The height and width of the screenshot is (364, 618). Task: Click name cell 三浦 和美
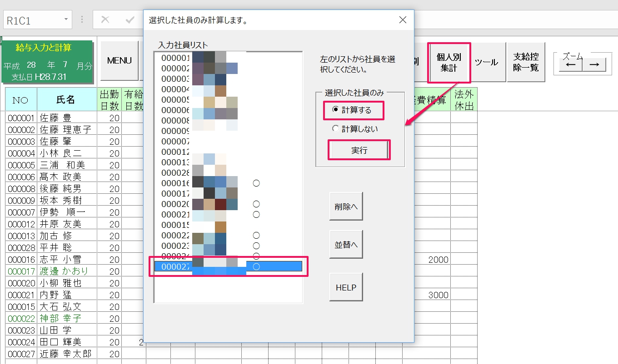pos(67,165)
